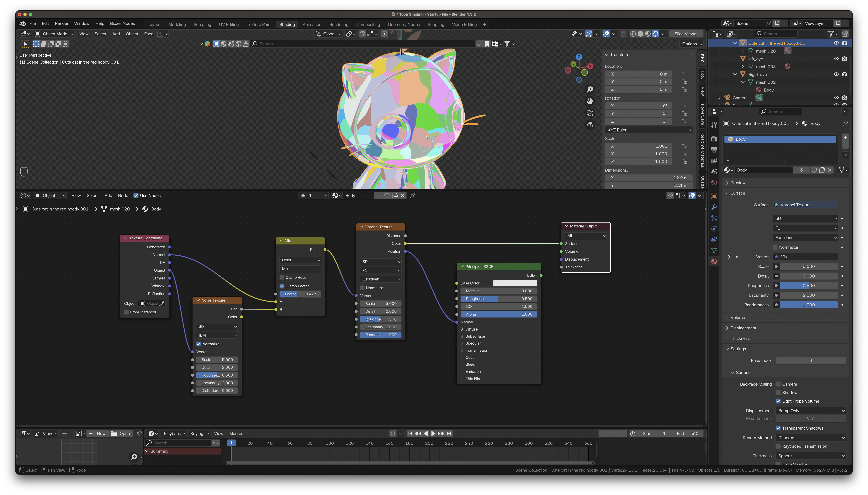Switch viewport to material preview shading
Image resolution: width=868 pixels, height=495 pixels.
coord(648,34)
